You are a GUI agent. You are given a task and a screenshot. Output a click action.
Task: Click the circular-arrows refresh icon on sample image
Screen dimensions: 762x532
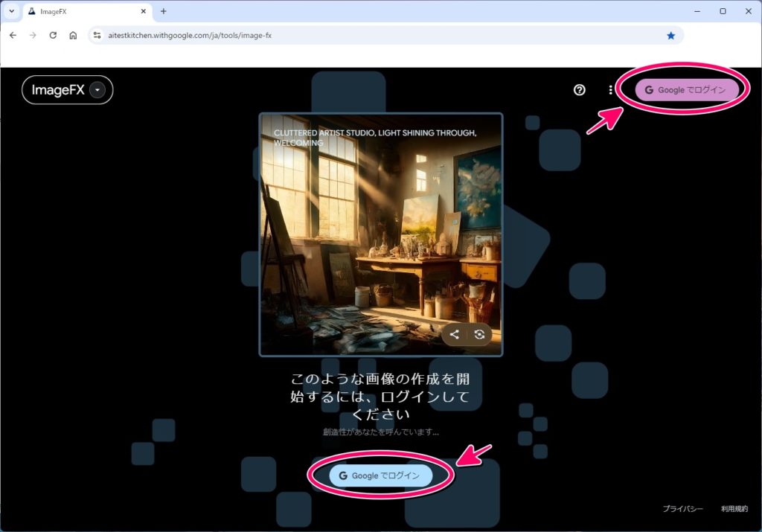pyautogui.click(x=479, y=335)
